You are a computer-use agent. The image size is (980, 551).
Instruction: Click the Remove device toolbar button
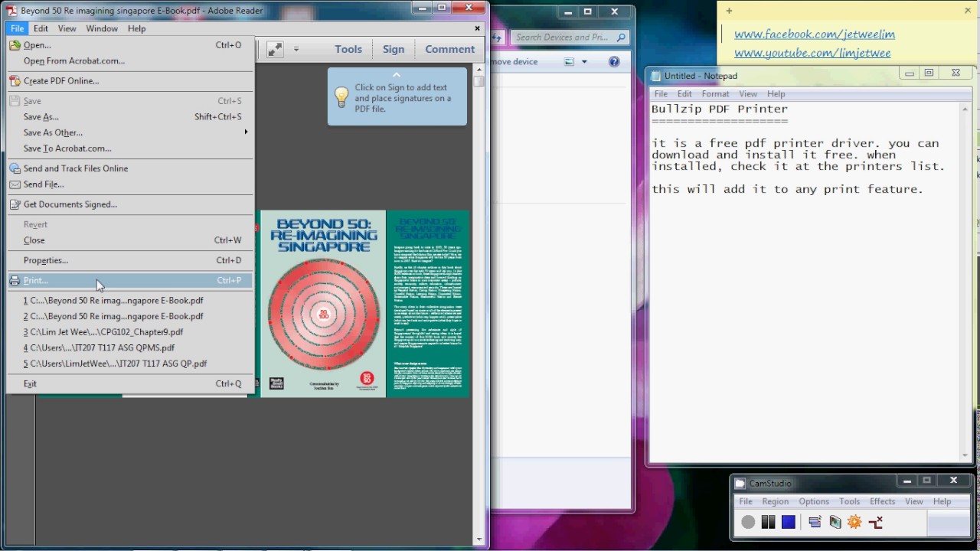pos(514,62)
